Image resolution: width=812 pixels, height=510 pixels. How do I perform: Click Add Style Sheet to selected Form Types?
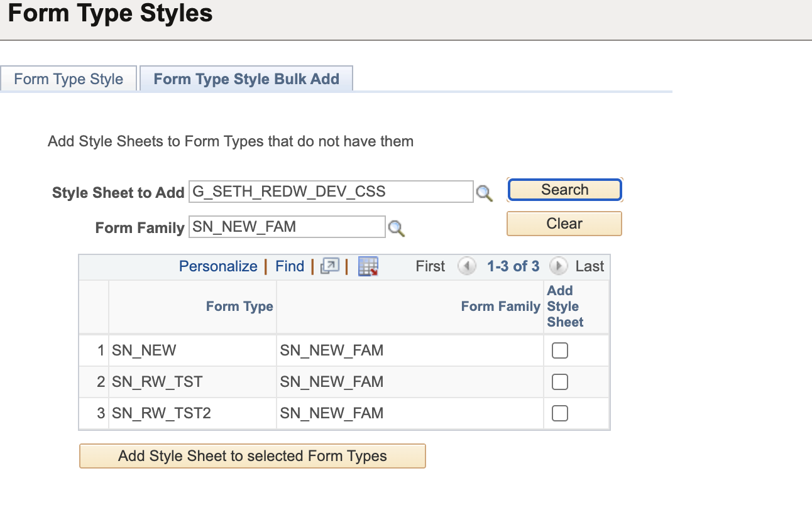coord(252,455)
